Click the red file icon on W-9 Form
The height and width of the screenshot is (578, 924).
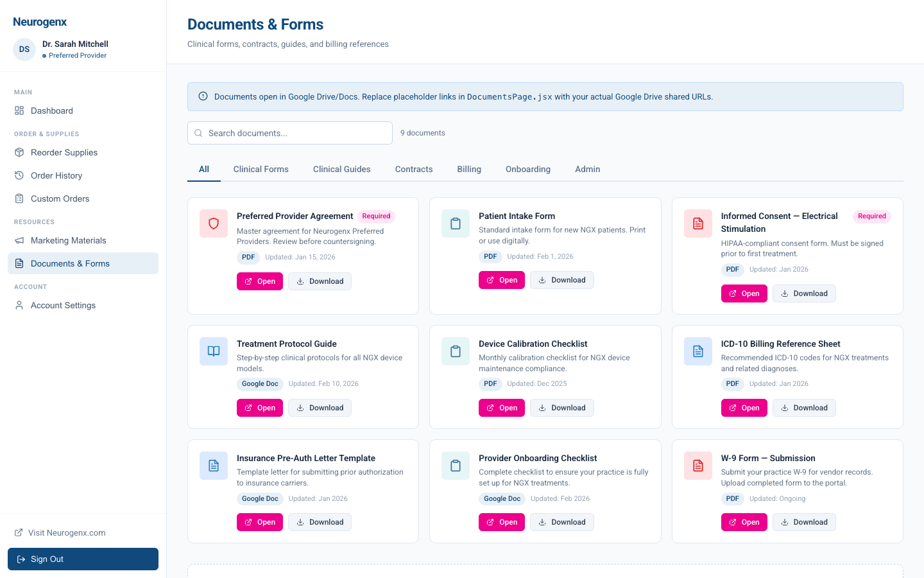697,466
